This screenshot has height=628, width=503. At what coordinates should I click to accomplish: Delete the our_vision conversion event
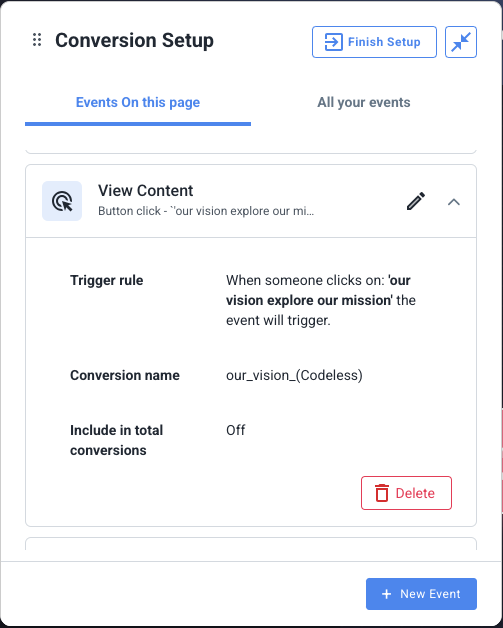pyautogui.click(x=406, y=493)
